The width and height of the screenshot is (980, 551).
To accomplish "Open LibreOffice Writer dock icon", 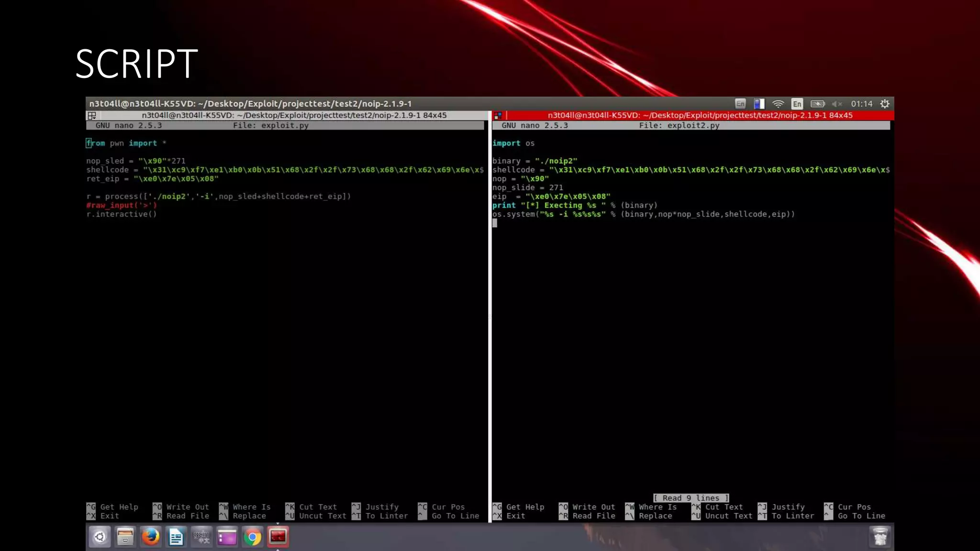I will [x=176, y=537].
